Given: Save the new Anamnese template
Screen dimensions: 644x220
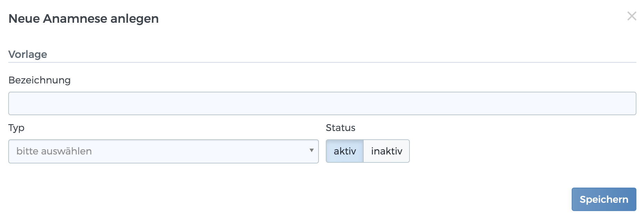Looking at the screenshot, I should pos(604,199).
